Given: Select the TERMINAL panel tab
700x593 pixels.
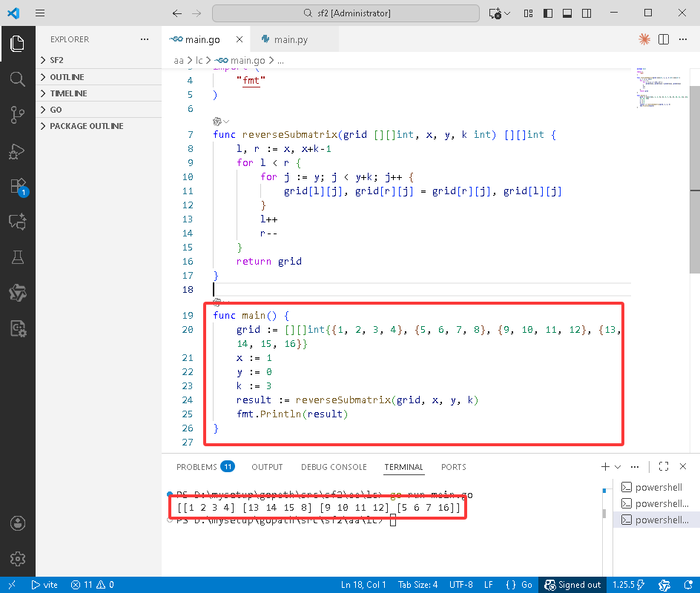Looking at the screenshot, I should (403, 467).
